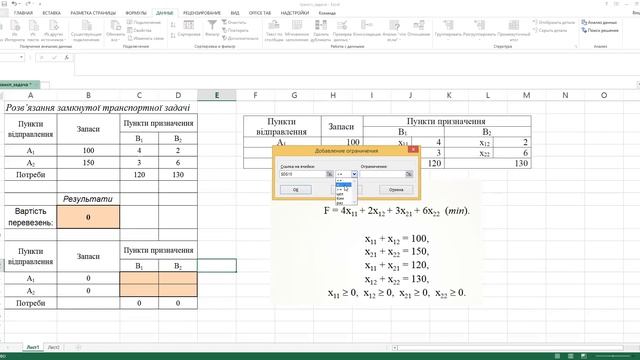Click Reapply filter option
Image resolution: width=640 pixels, height=360 pixels.
235,31
